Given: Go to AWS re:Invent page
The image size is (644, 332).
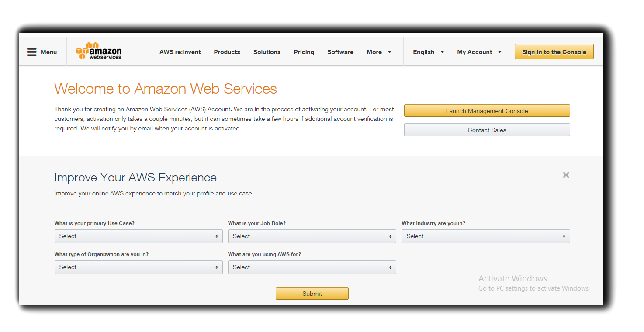Looking at the screenshot, I should (180, 52).
